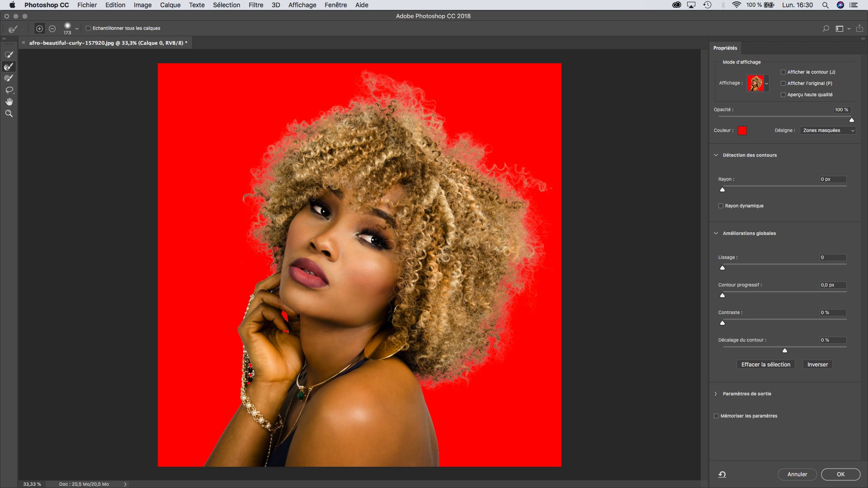The height and width of the screenshot is (488, 868).
Task: Click the AirPlay display icon in menu bar
Action: [691, 5]
